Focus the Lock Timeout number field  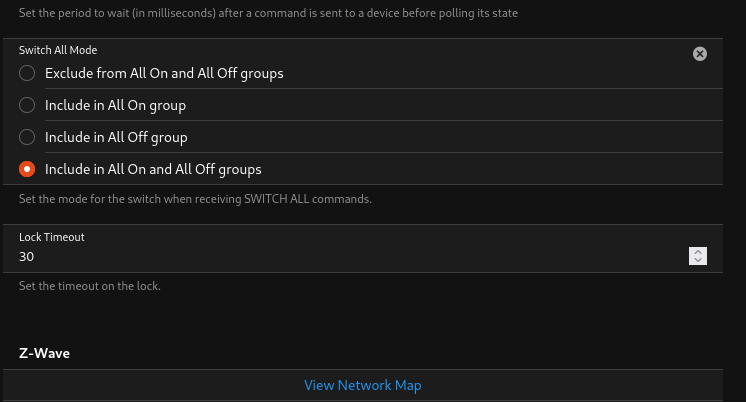tap(350, 257)
